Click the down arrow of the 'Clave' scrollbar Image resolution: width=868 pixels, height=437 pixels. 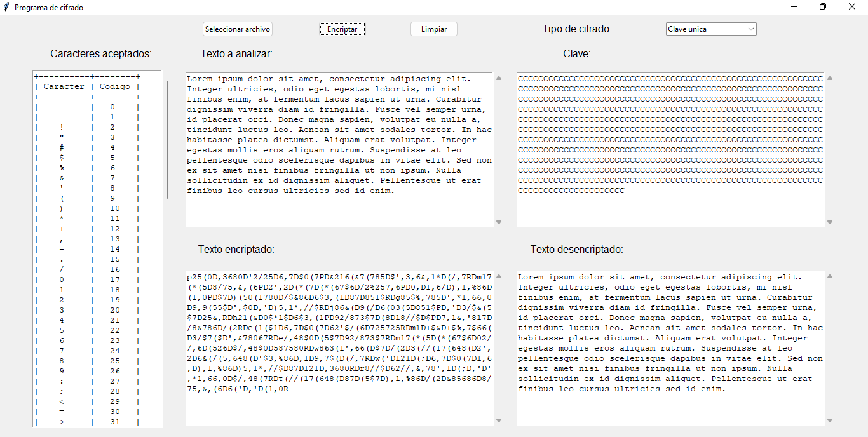831,221
